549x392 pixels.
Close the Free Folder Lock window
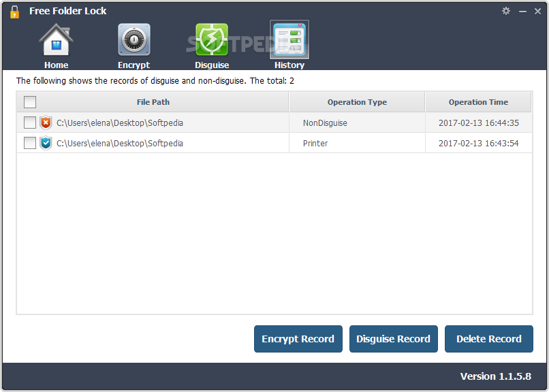click(x=538, y=12)
